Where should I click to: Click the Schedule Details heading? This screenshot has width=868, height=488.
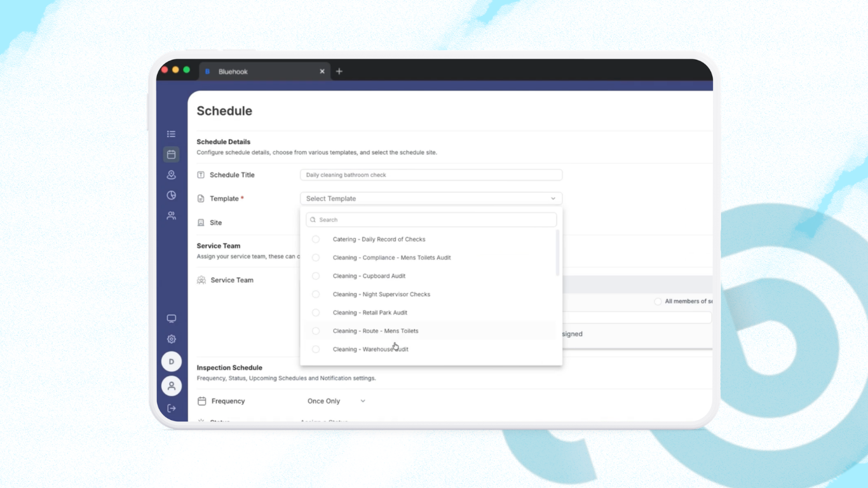[x=224, y=142]
